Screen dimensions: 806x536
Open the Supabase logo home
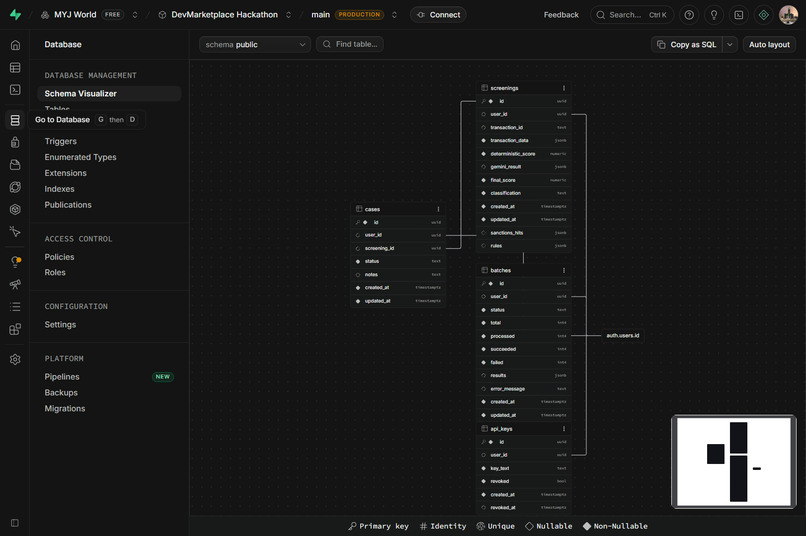[15, 15]
